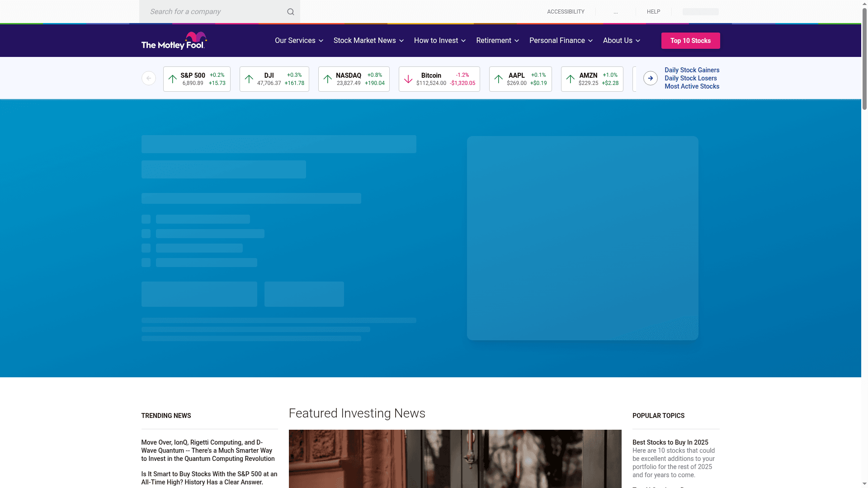
Task: Click the up arrow on the AAPL ticker
Action: point(498,79)
